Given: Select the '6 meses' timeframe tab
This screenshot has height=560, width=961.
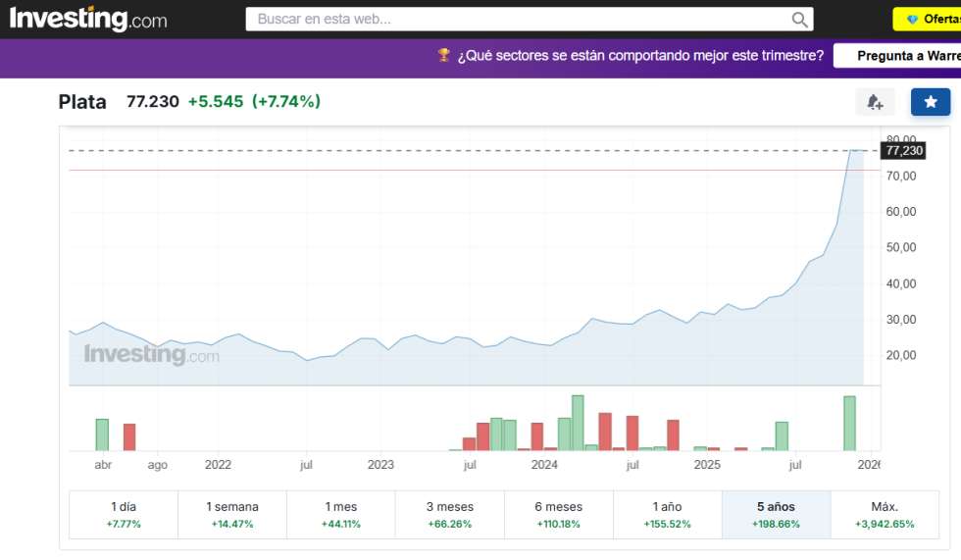Looking at the screenshot, I should [559, 515].
